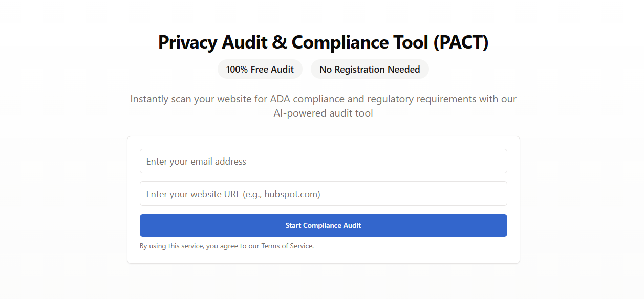Click the "Instantly scan your website" description line
Screen dimensions: 644x299
[x=323, y=99]
